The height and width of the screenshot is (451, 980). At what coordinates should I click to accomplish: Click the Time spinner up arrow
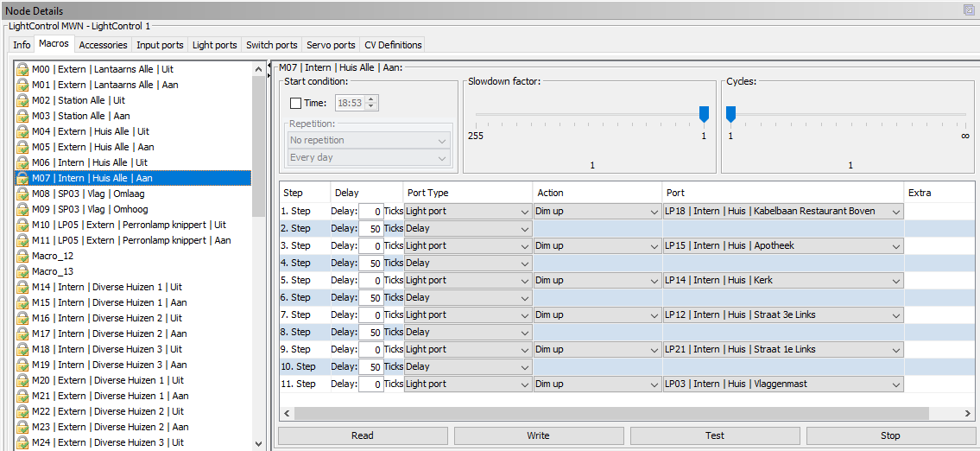371,98
